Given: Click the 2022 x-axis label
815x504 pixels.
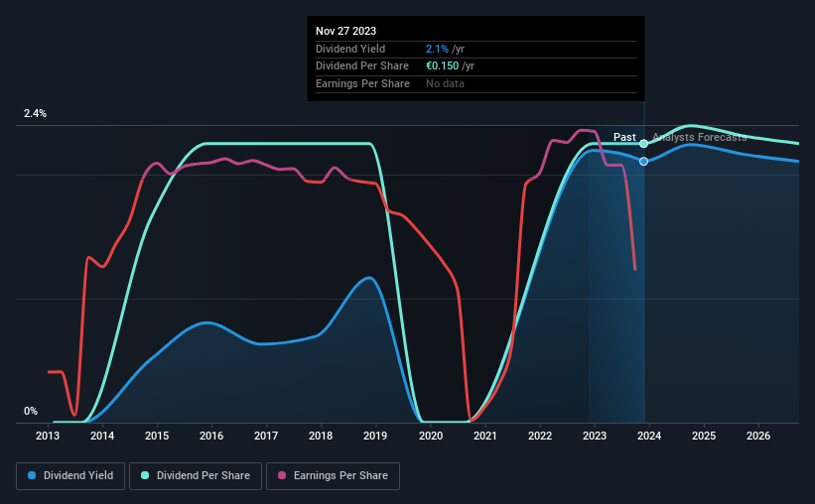Looking at the screenshot, I should point(540,436).
